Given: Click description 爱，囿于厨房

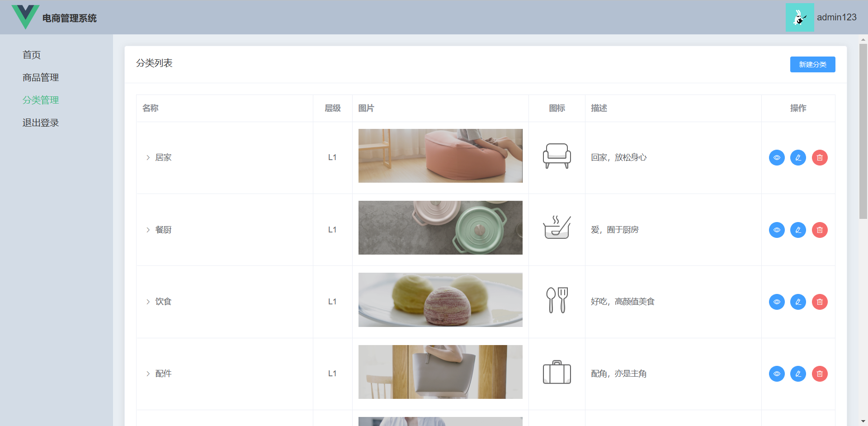Looking at the screenshot, I should coord(615,230).
